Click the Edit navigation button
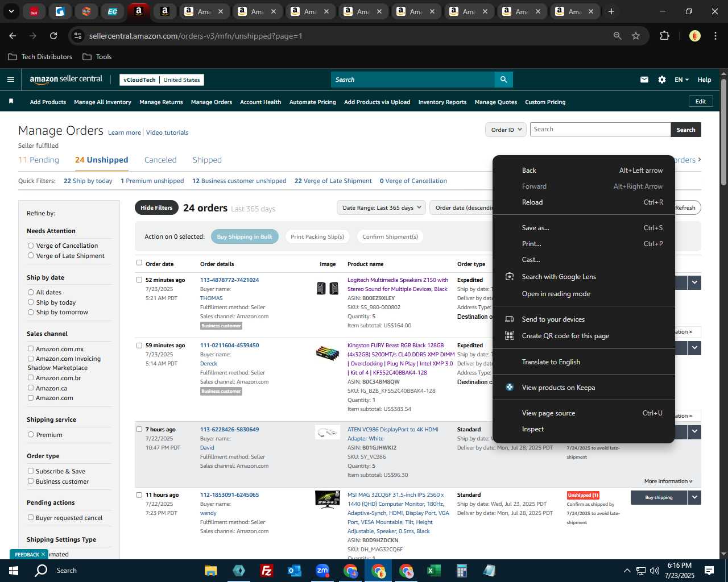The height and width of the screenshot is (582, 728). (701, 102)
